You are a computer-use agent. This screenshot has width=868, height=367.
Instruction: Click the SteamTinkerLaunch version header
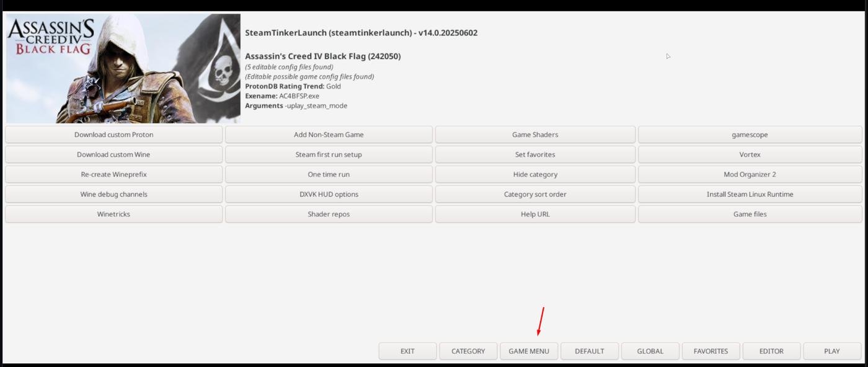click(361, 33)
